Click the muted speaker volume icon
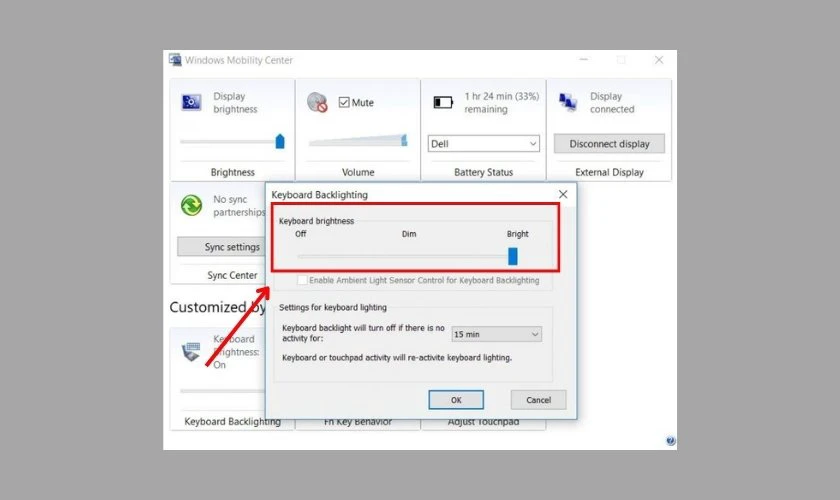This screenshot has height=500, width=840. (317, 102)
